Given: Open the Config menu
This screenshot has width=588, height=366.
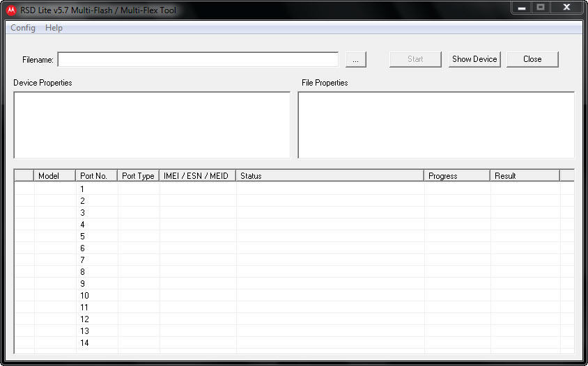Looking at the screenshot, I should click(23, 28).
